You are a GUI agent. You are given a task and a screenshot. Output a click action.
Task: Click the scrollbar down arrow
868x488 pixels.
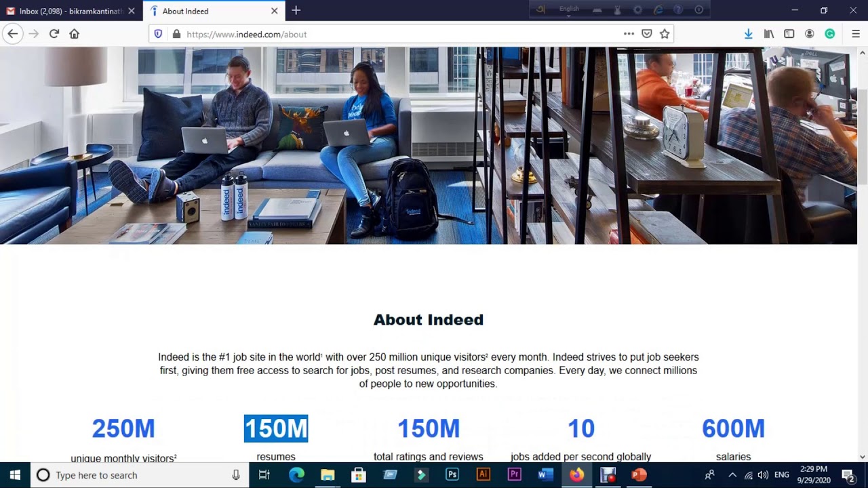click(x=863, y=457)
